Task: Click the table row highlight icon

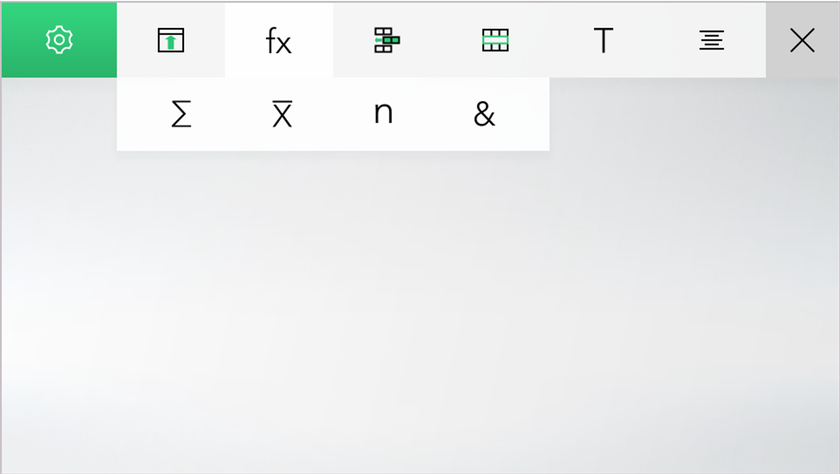Action: (495, 40)
